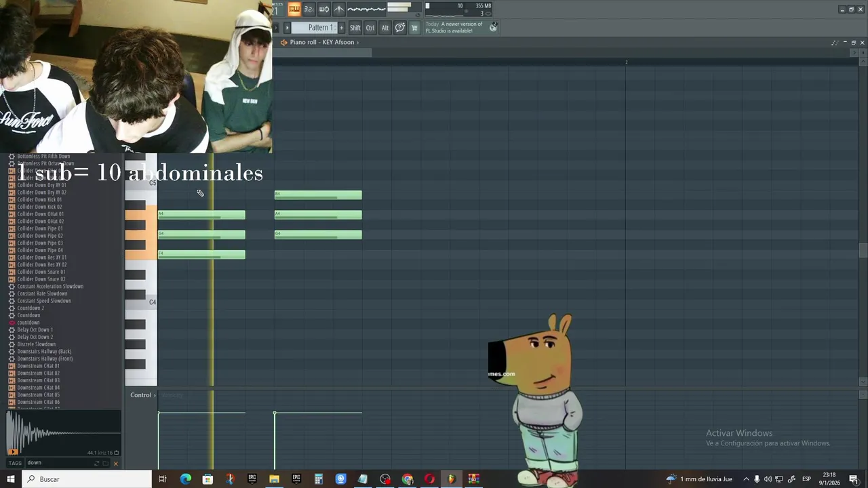Open weather widget '1 mm de lluvia'
Viewport: 868px width, 488px height.
[699, 479]
